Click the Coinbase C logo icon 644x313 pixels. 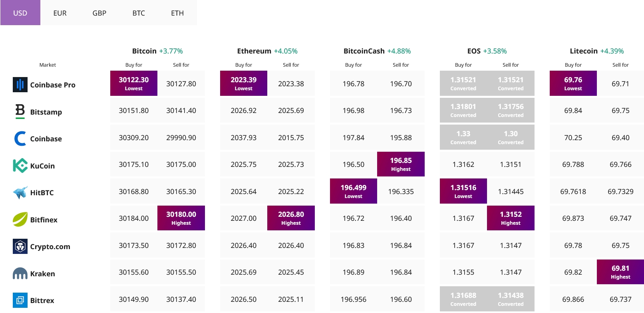[20, 139]
